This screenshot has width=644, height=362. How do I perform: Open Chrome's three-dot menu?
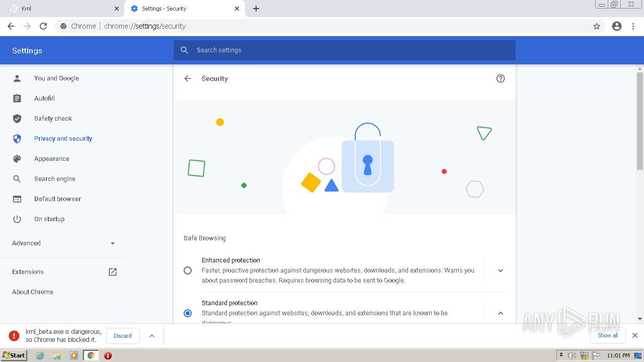(633, 26)
